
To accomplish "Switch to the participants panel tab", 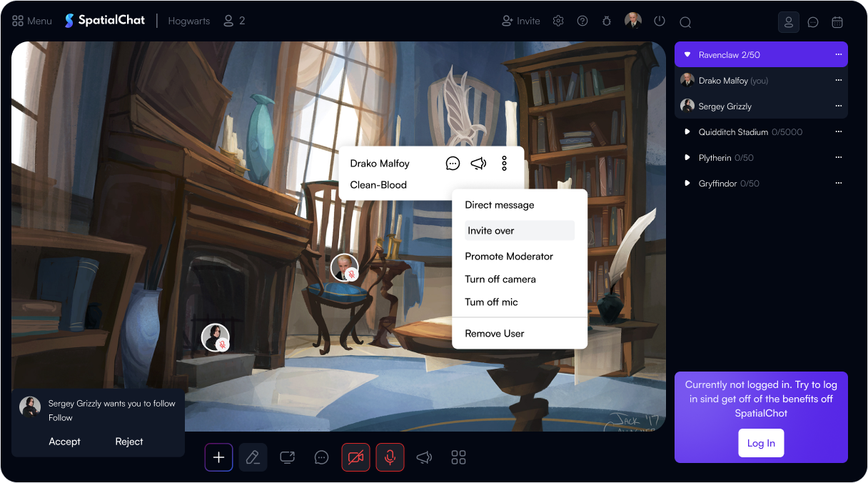I will tap(789, 22).
